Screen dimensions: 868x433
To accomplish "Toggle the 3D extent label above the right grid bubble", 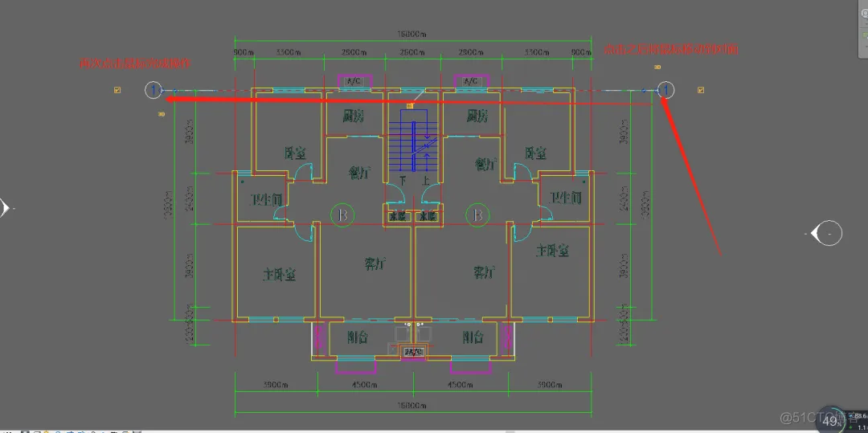I will coord(658,67).
